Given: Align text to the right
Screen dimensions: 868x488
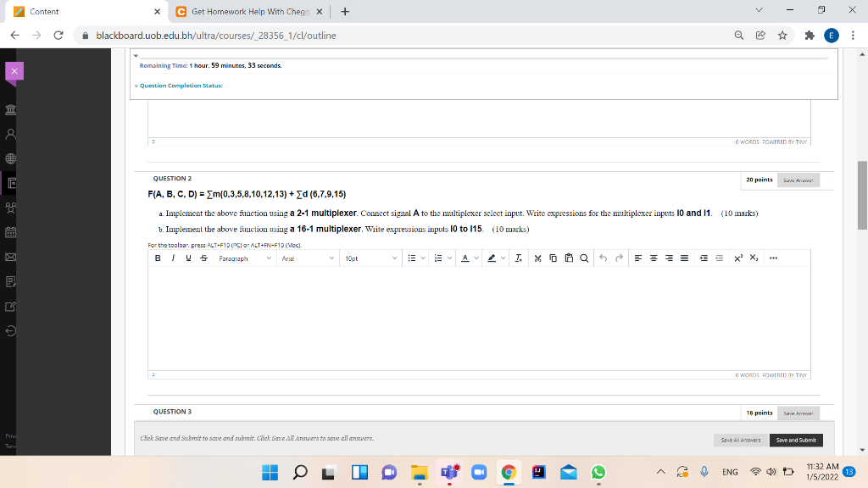Looking at the screenshot, I should coord(670,258).
